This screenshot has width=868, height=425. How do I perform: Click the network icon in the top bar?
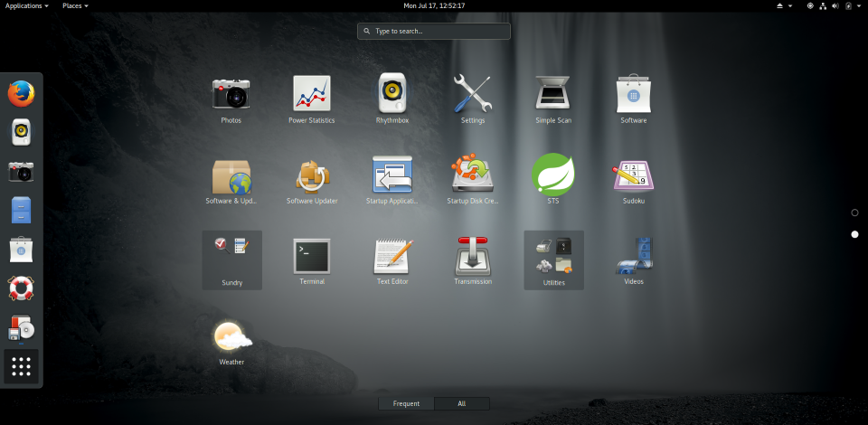pyautogui.click(x=823, y=5)
